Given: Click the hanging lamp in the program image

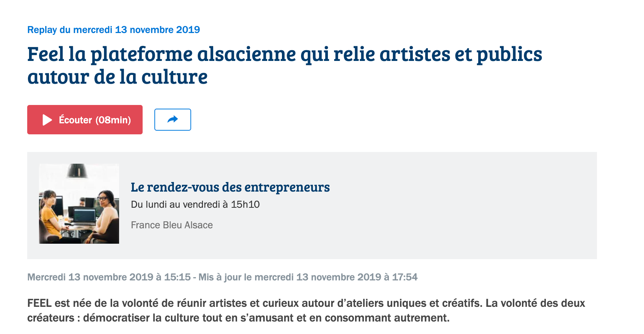Looking at the screenshot, I should 77,171.
